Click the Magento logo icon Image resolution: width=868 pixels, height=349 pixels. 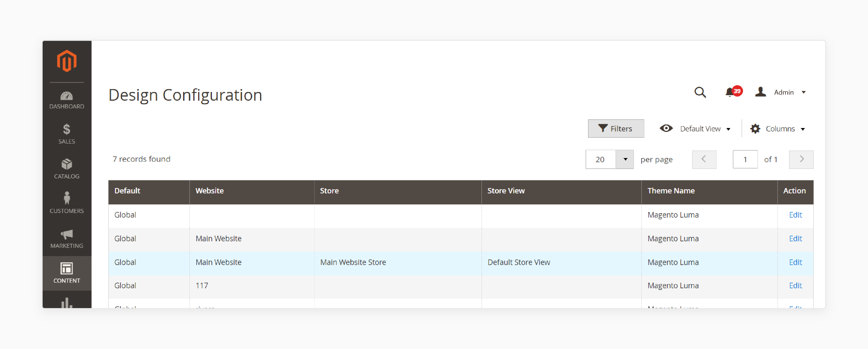click(67, 61)
